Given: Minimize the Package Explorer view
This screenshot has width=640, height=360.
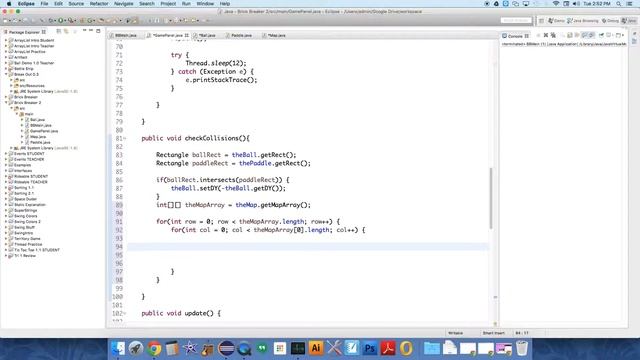Looking at the screenshot, I should 91,31.
